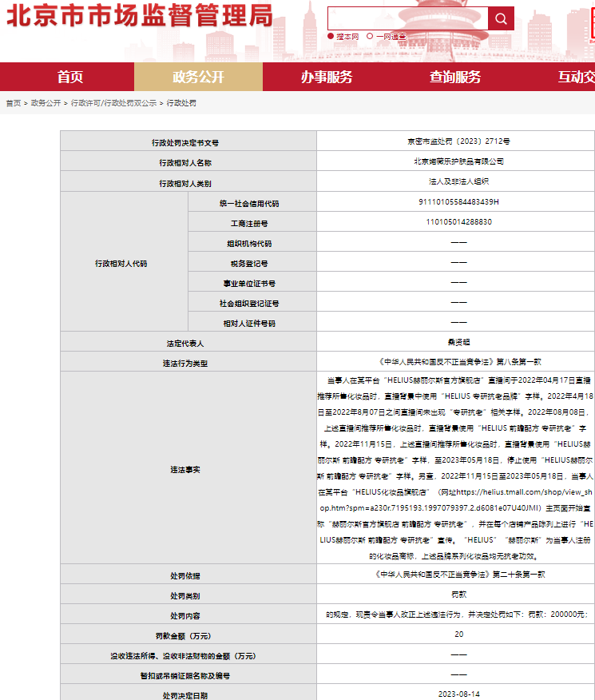The image size is (595, 700).
Task: Click the decision number 京密市监处罚〔2023〕2712号
Action: coord(458,141)
